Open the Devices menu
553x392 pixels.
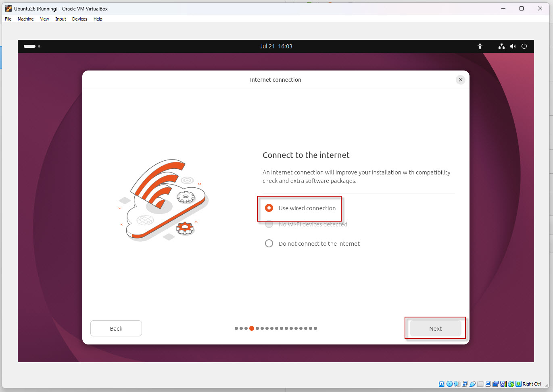pyautogui.click(x=79, y=19)
